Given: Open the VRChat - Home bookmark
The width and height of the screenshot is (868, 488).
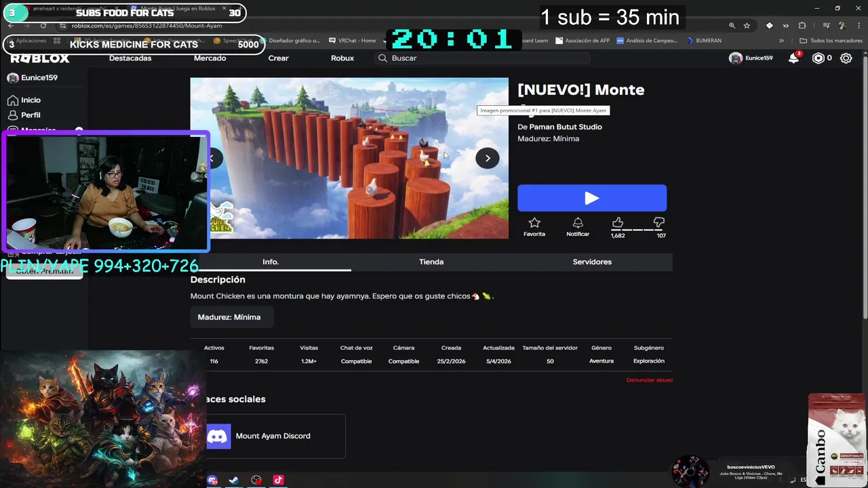Looking at the screenshot, I should tap(352, 41).
